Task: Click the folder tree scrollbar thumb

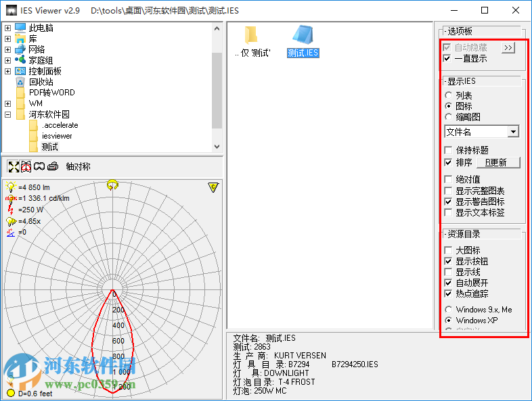Action: 217,91
